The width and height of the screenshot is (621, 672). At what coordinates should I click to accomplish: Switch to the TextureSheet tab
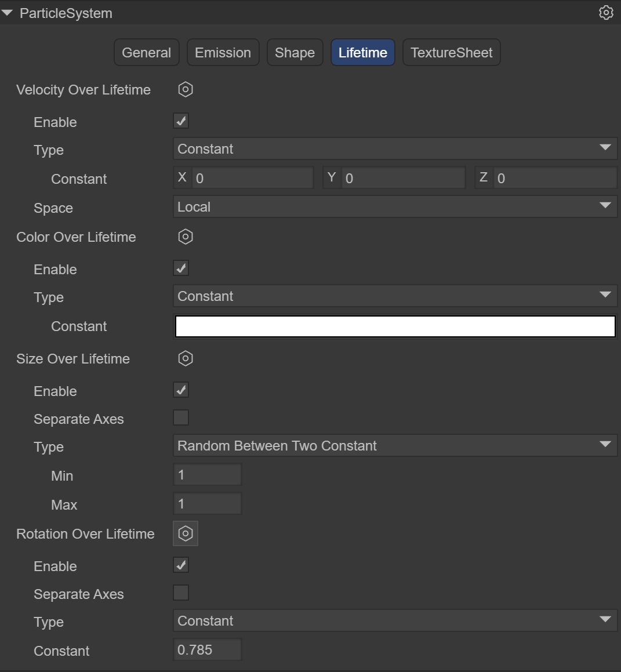pos(451,53)
